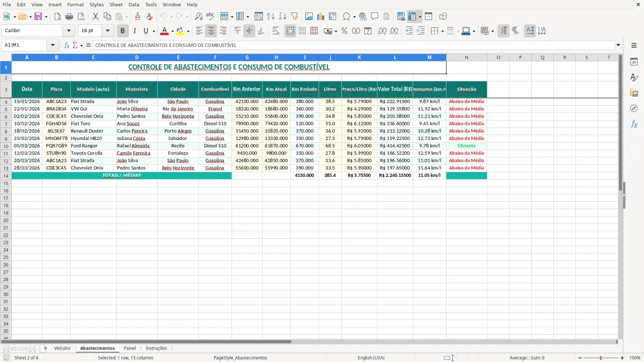Open the Font Size dropdown
644x362 pixels.
[x=107, y=31]
